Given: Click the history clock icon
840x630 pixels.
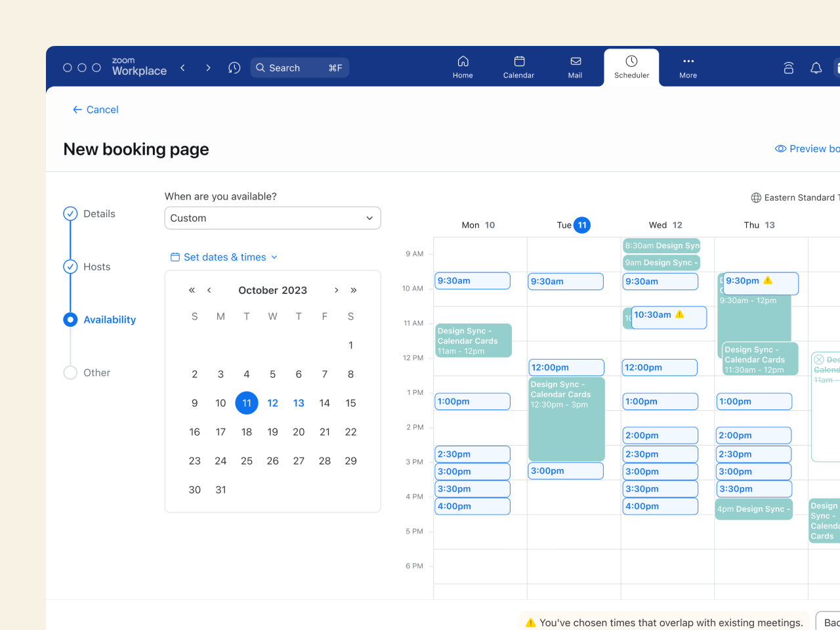Looking at the screenshot, I should (234, 68).
